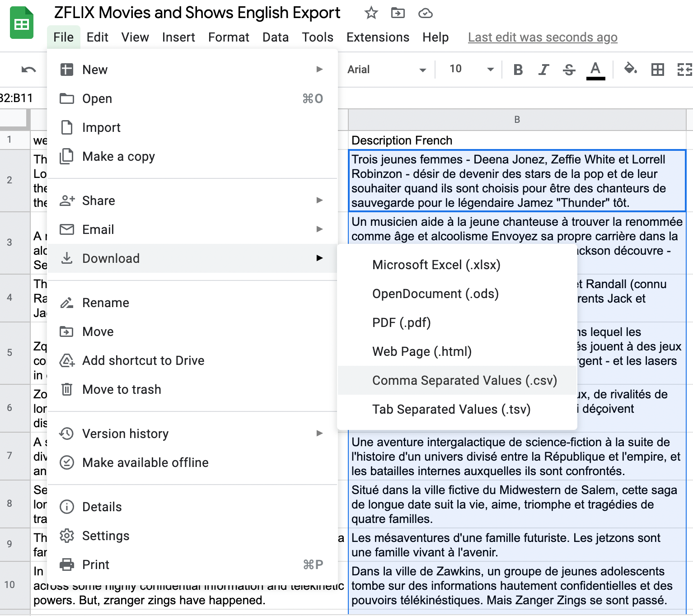Check cloud save status icon
The image size is (693, 616).
(x=425, y=13)
